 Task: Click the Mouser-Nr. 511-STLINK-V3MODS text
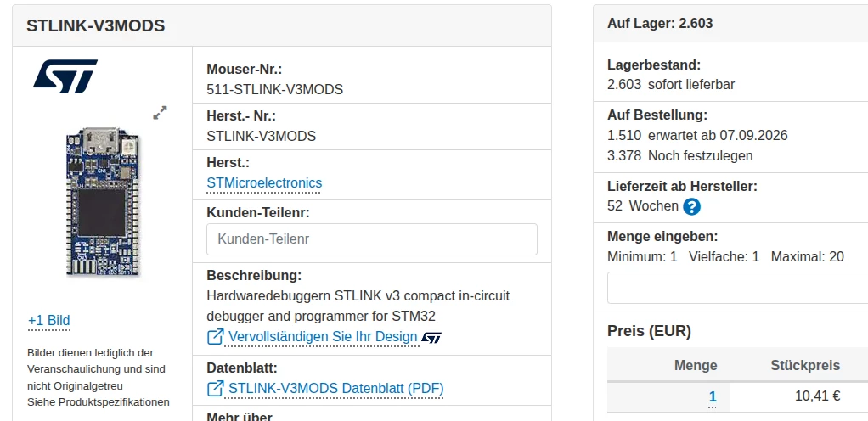pyautogui.click(x=274, y=89)
